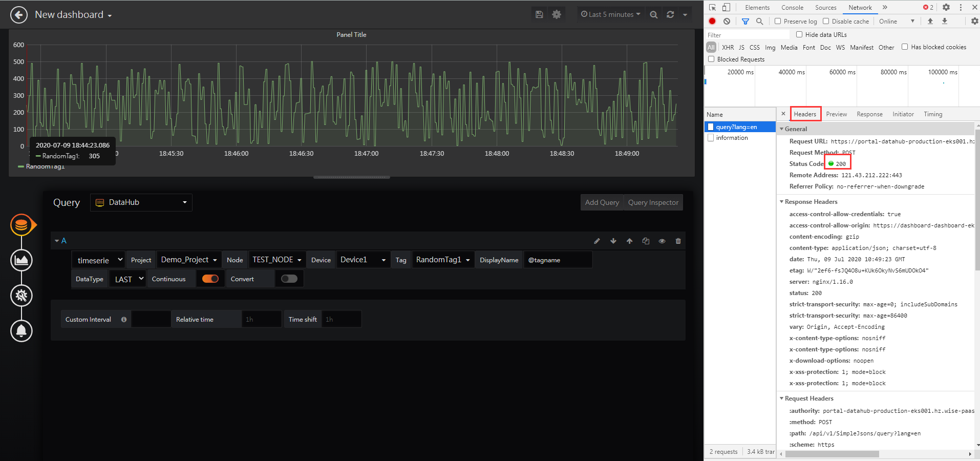Switch to the Response tab
Screen dimensions: 980x461
(x=869, y=114)
